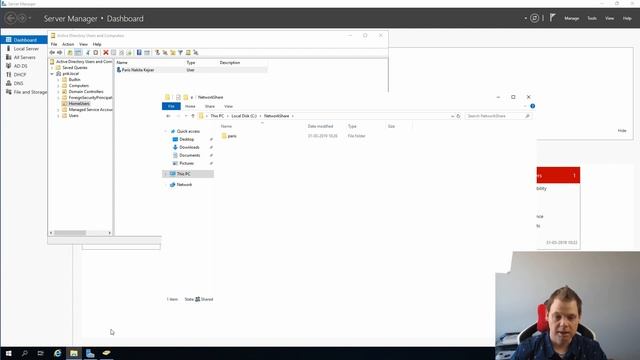Click File Explorer back arrow
This screenshot has height=360, width=640.
coord(168,116)
